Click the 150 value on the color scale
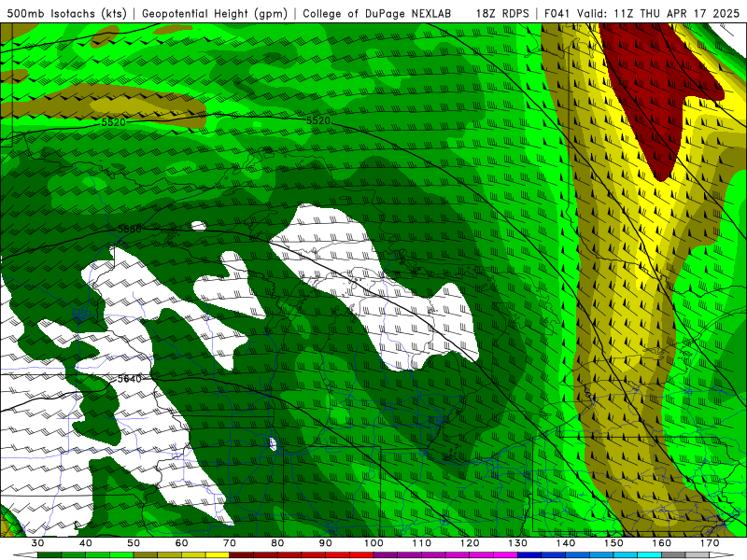Image resolution: width=747 pixels, height=560 pixels. [613, 543]
